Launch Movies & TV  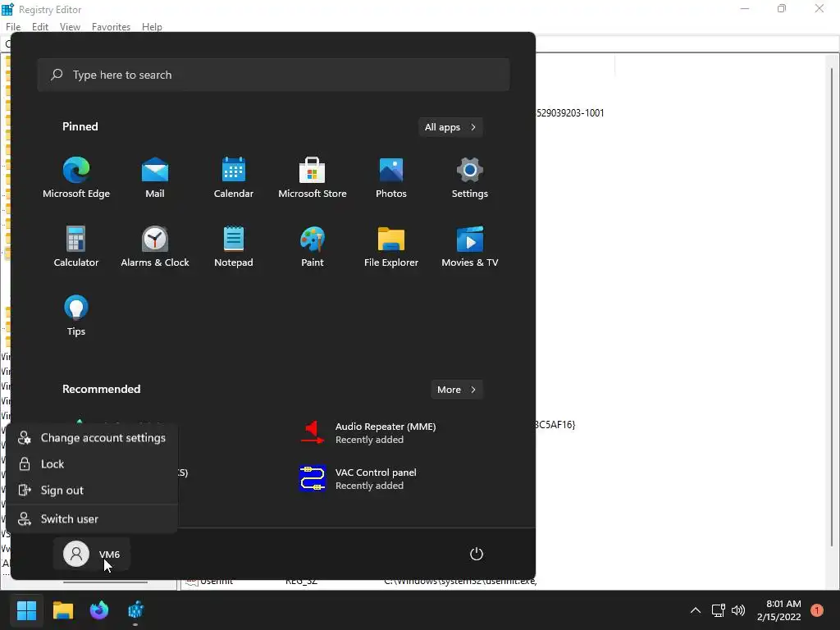(x=470, y=246)
